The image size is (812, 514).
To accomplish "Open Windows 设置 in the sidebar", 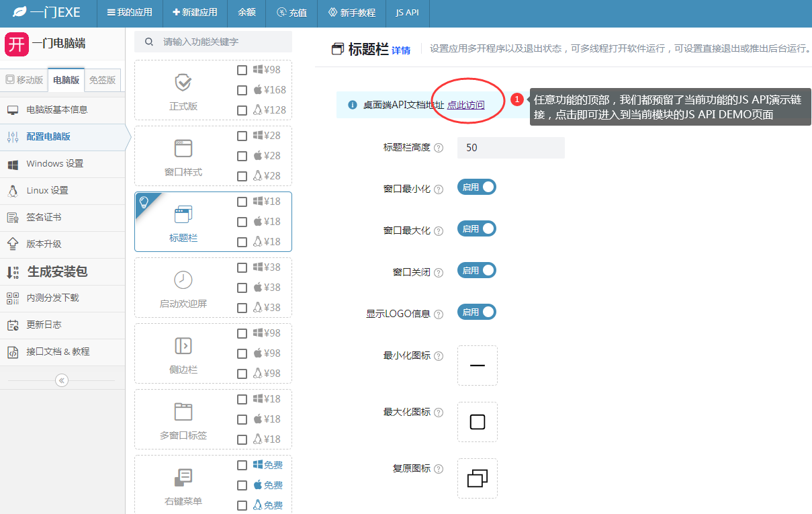I will point(62,163).
